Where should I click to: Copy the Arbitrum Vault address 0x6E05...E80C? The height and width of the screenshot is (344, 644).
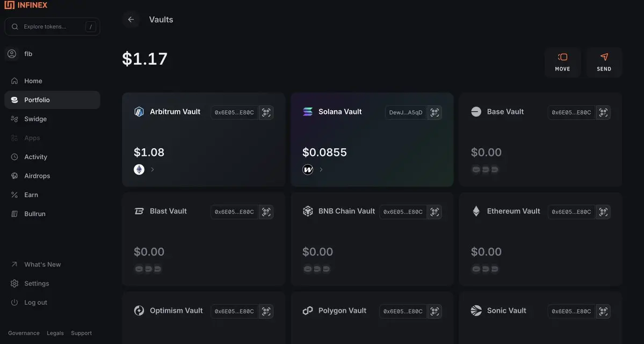point(234,113)
